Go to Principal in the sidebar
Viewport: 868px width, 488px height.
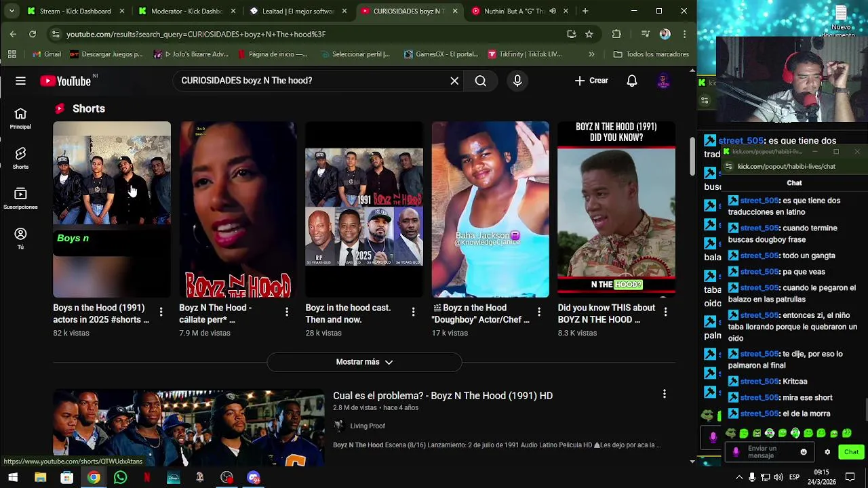[20, 118]
